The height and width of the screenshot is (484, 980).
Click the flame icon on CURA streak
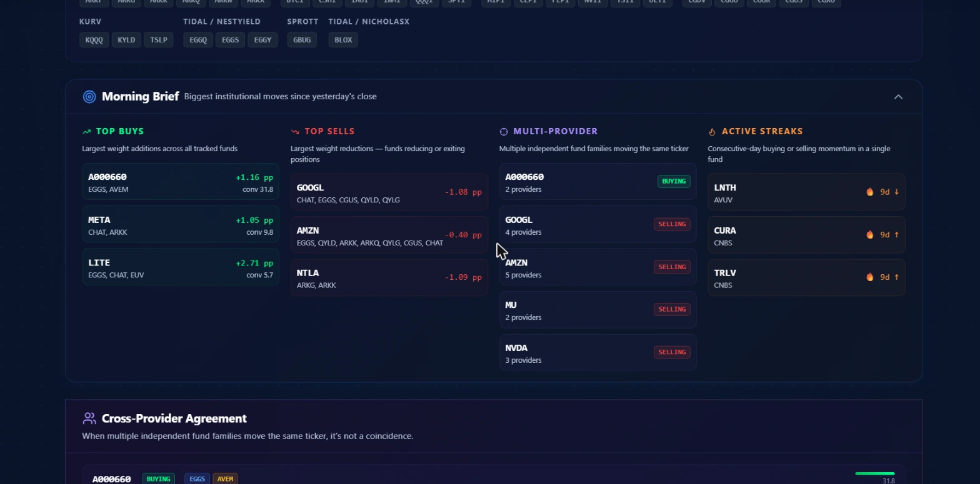(870, 235)
